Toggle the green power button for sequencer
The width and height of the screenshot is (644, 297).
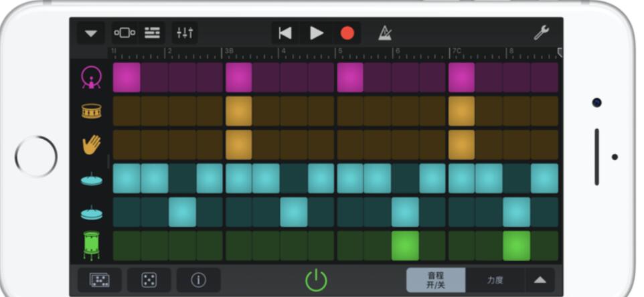(316, 280)
